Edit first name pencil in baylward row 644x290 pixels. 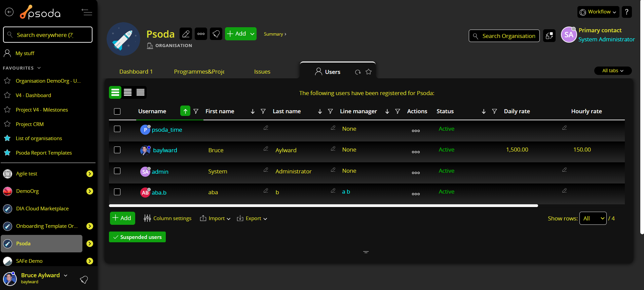266,149
